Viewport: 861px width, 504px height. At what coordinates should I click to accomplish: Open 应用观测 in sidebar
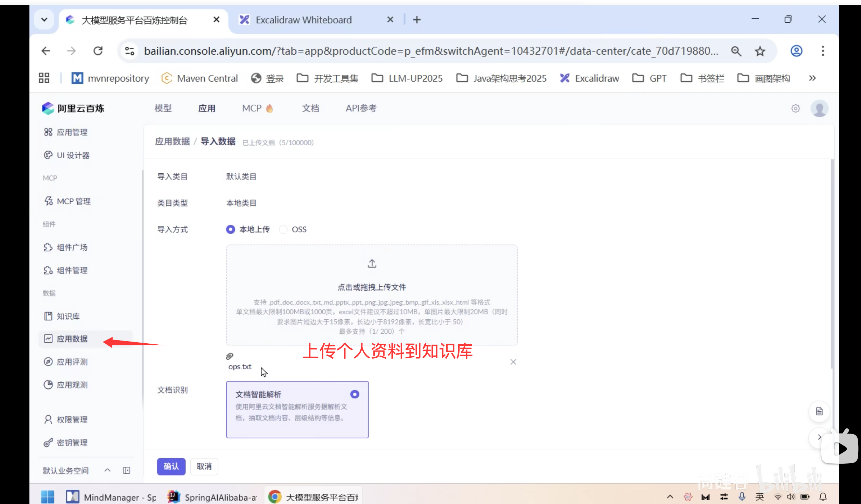72,384
